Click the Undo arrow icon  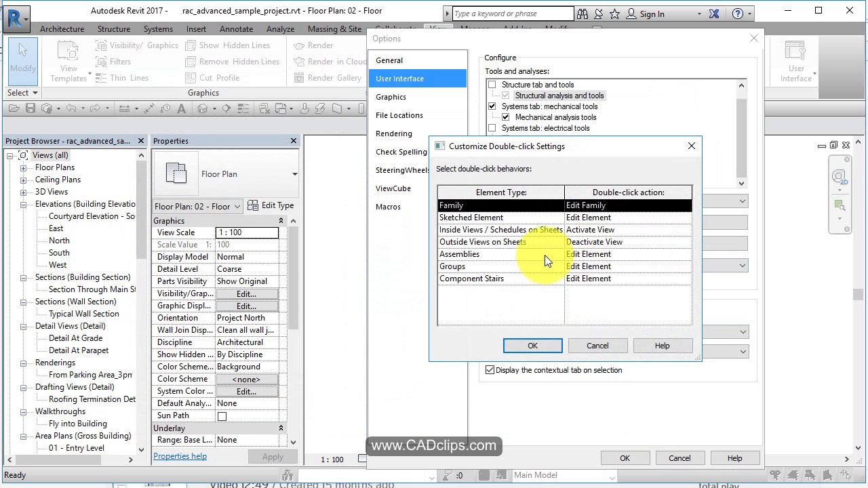71,108
